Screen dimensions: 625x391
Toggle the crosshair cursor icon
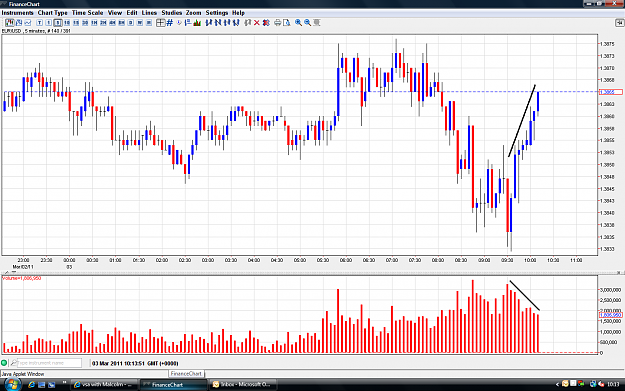click(161, 23)
